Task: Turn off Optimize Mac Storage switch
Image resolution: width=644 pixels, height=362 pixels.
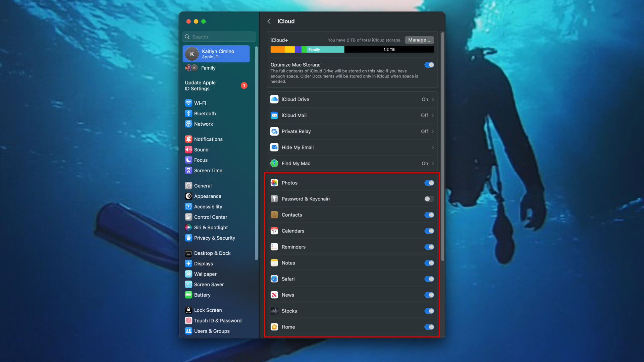Action: (x=429, y=65)
